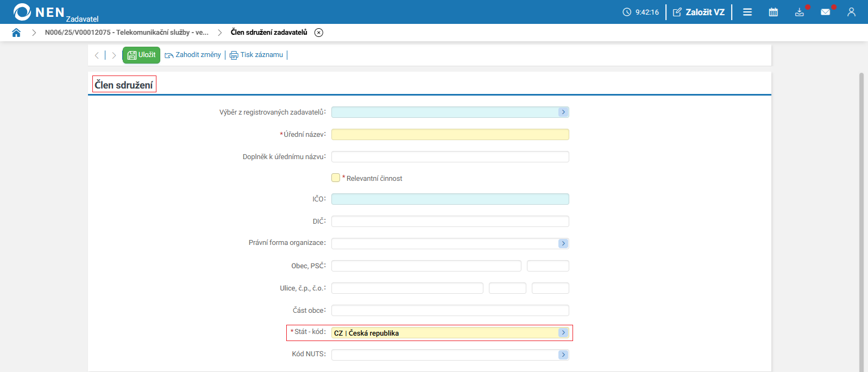The width and height of the screenshot is (868, 372).
Task: Focus Doplněk k úřednímu názvu field
Action: click(x=450, y=156)
